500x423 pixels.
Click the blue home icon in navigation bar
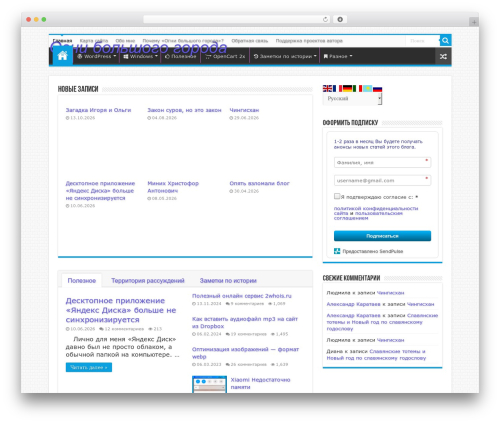tap(62, 56)
